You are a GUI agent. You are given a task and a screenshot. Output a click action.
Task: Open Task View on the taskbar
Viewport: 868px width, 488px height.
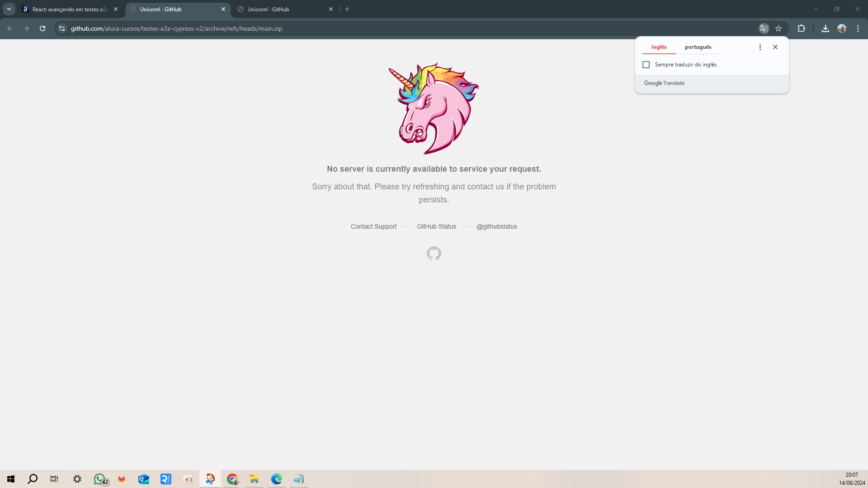click(x=54, y=479)
